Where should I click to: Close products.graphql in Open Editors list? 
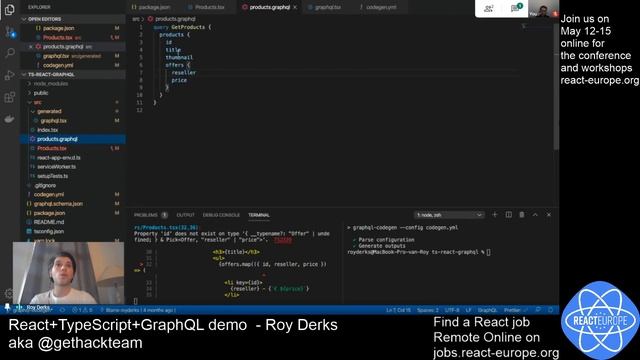tap(31, 47)
